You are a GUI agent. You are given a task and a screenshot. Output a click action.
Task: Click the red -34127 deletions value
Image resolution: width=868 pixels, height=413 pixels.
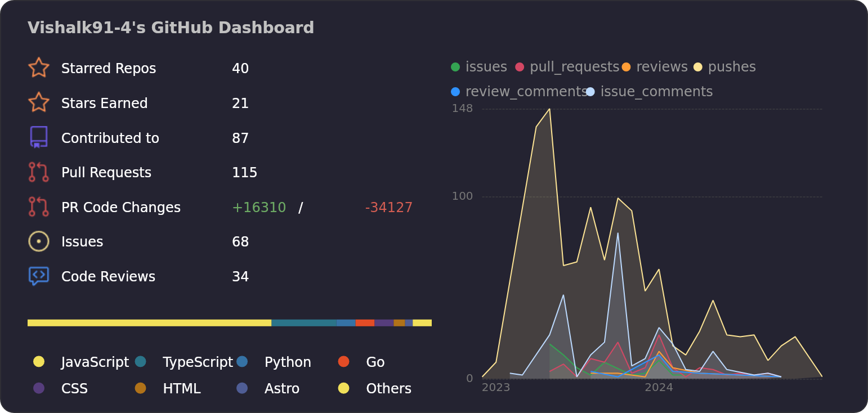[389, 208]
